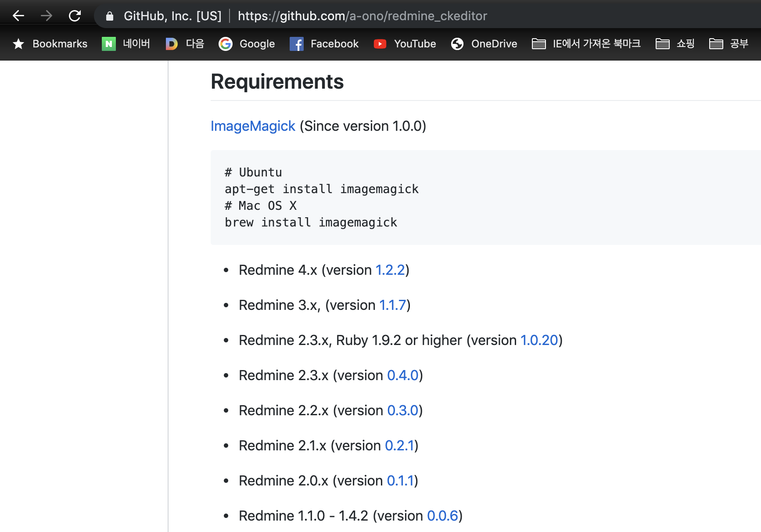This screenshot has width=761, height=532.
Task: Reload the page with refresh icon
Action: (75, 16)
